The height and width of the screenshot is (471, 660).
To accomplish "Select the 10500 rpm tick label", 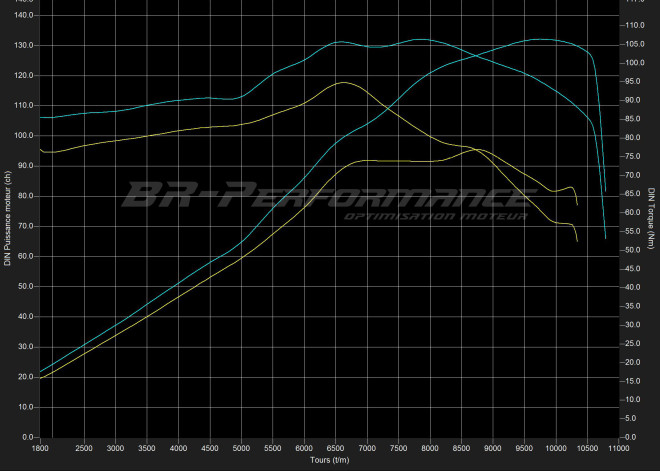I will 587,448.
